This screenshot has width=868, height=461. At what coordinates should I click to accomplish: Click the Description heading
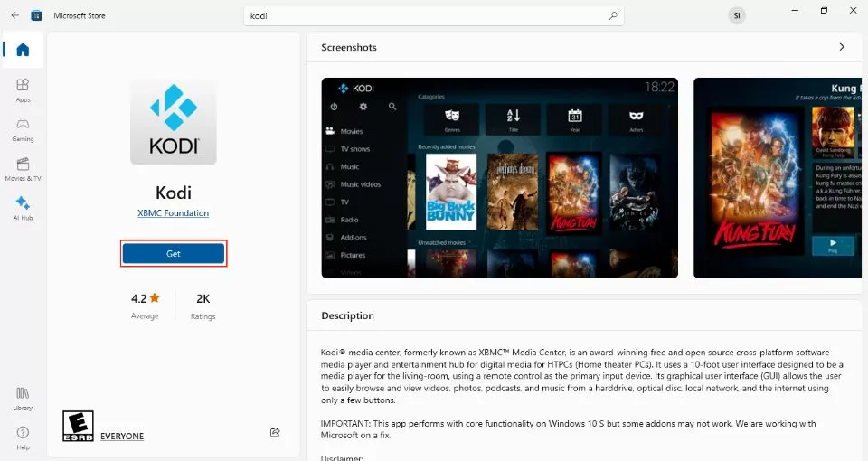347,315
